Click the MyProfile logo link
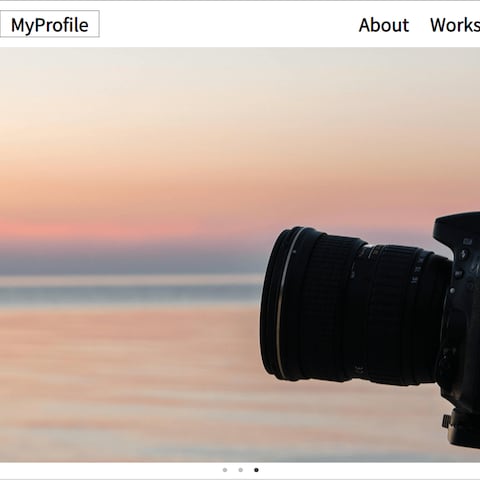Screen dimensions: 480x480 click(50, 24)
